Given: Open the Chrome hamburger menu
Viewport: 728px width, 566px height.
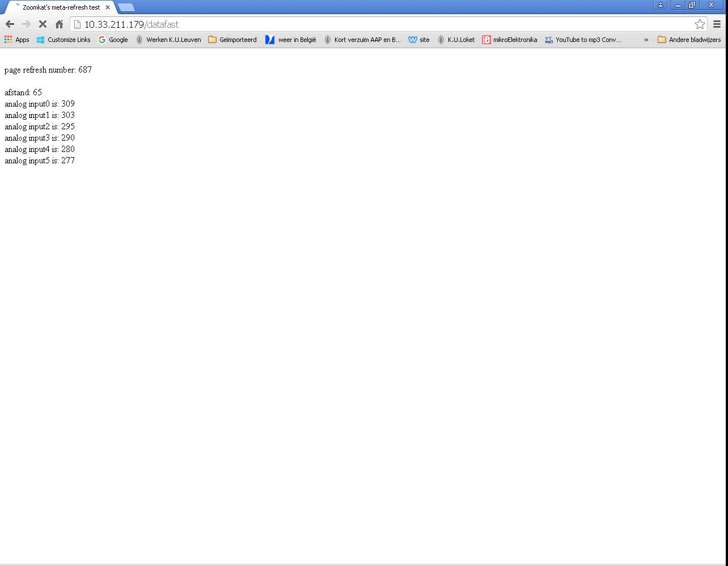Looking at the screenshot, I should tap(717, 24).
